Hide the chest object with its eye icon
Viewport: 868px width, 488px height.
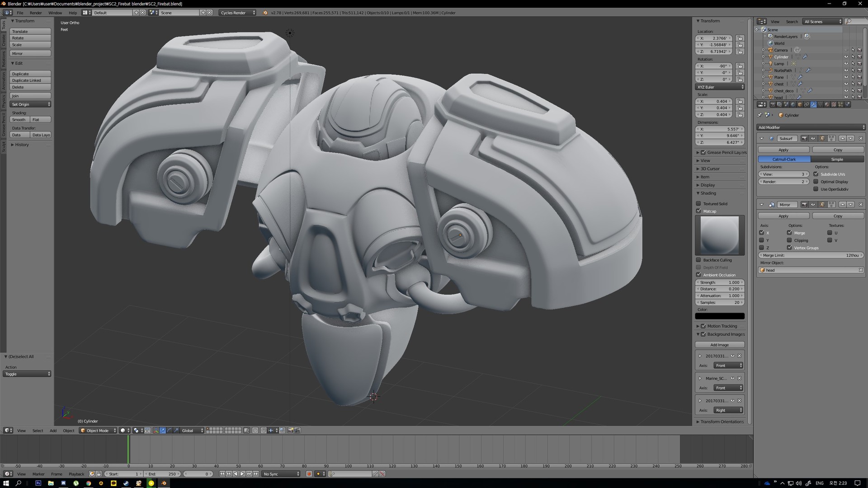pos(845,84)
